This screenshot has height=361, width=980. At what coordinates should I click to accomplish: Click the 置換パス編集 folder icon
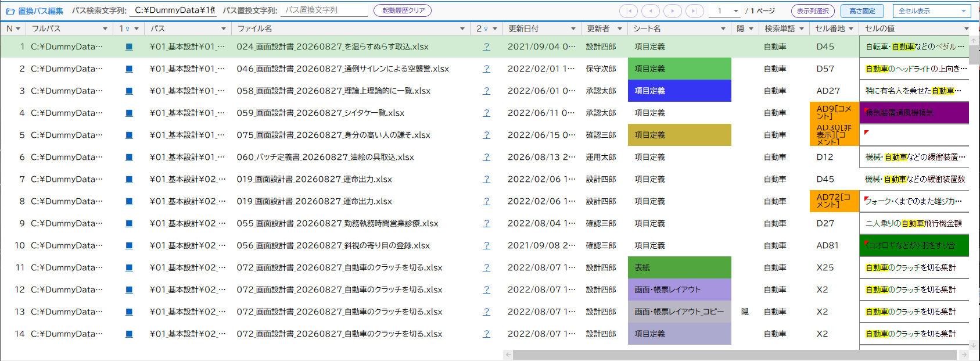[10, 11]
